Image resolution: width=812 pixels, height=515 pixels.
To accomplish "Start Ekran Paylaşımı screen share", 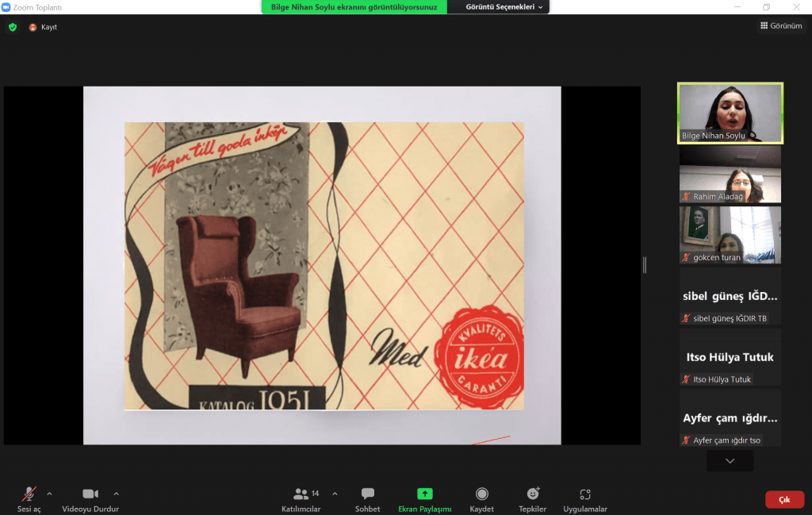I will pos(424,499).
